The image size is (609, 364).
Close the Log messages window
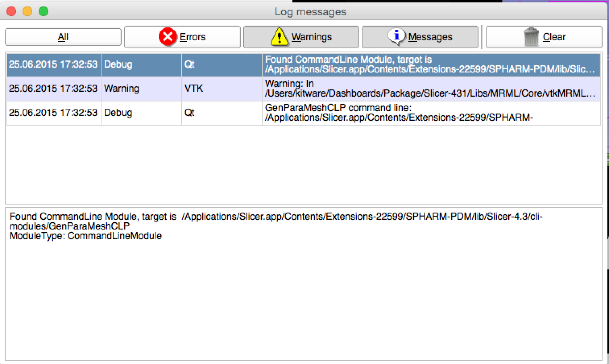coord(12,12)
